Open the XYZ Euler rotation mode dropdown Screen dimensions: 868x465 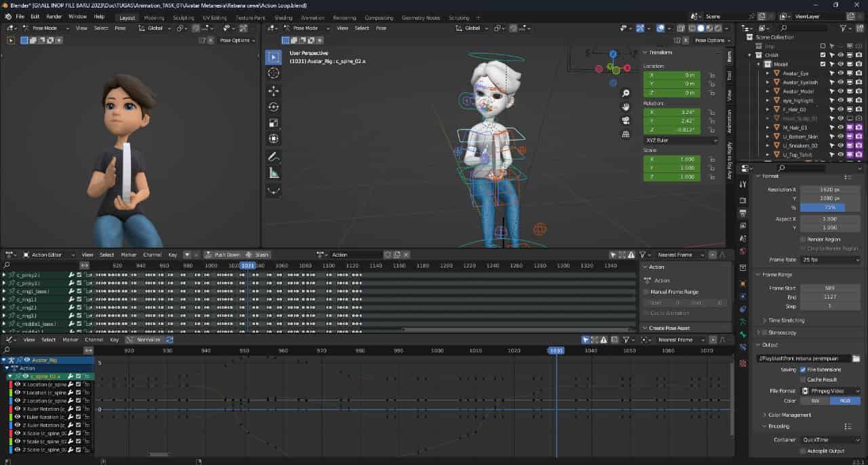tap(681, 141)
